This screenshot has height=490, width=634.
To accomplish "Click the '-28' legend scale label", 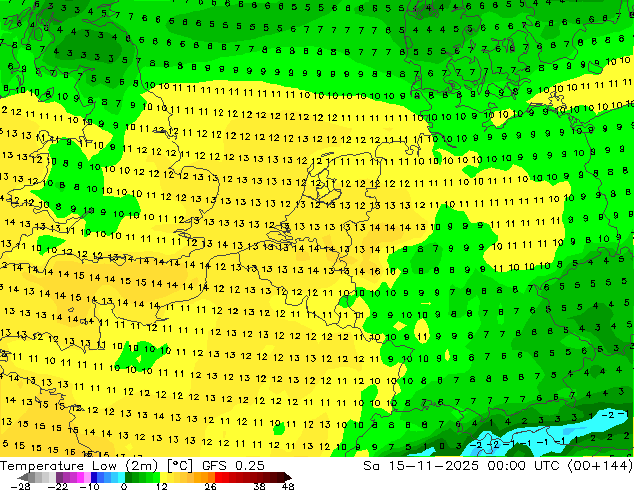I will point(20,486).
